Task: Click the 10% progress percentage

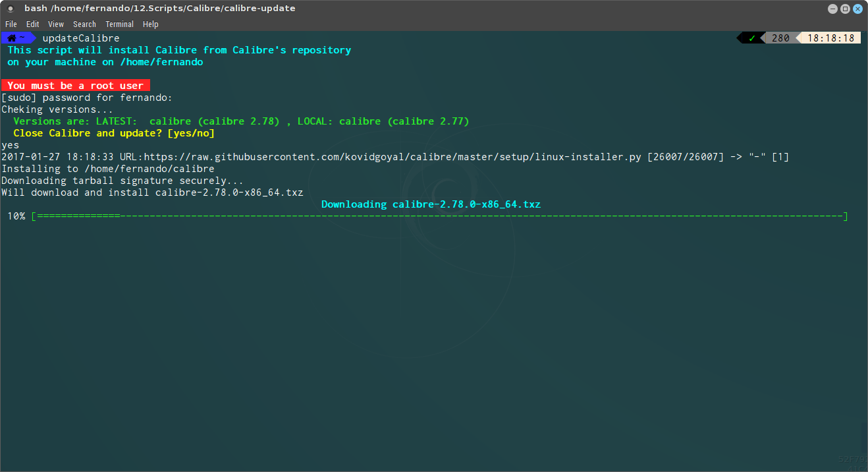Action: 16,216
